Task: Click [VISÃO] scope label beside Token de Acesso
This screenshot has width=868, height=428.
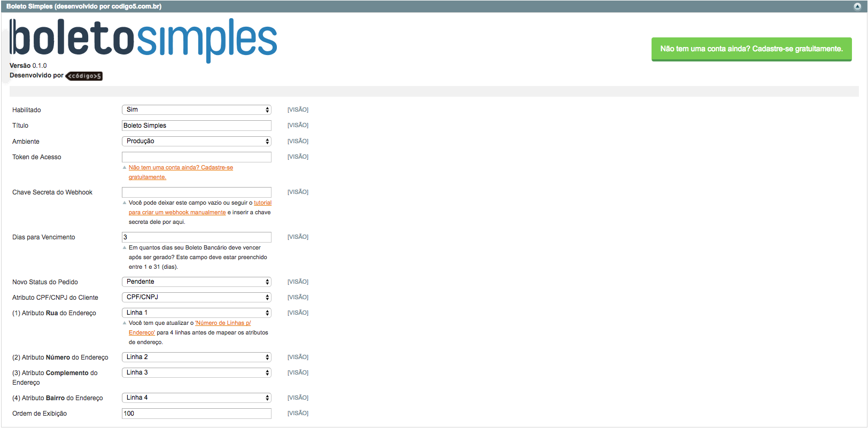Action: coord(298,157)
